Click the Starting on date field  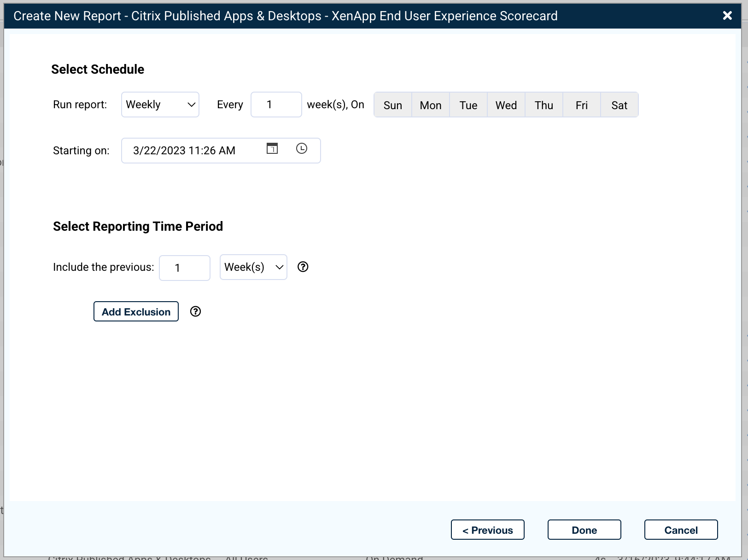tap(221, 151)
